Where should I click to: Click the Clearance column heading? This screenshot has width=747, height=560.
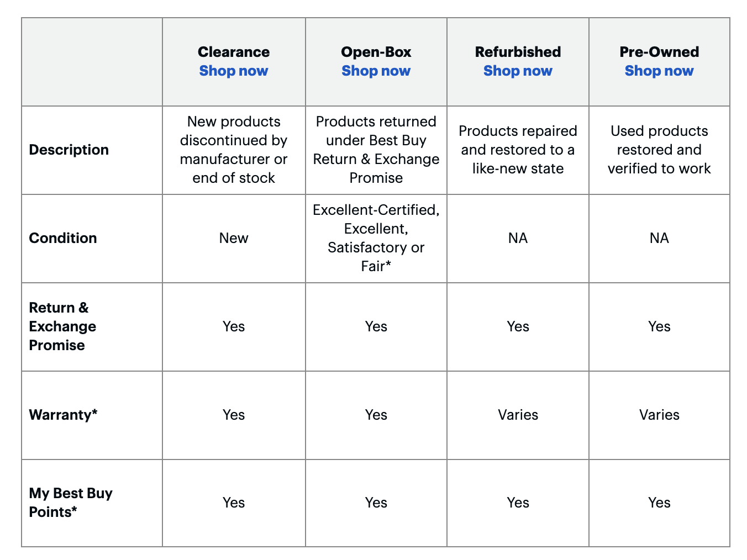234,52
